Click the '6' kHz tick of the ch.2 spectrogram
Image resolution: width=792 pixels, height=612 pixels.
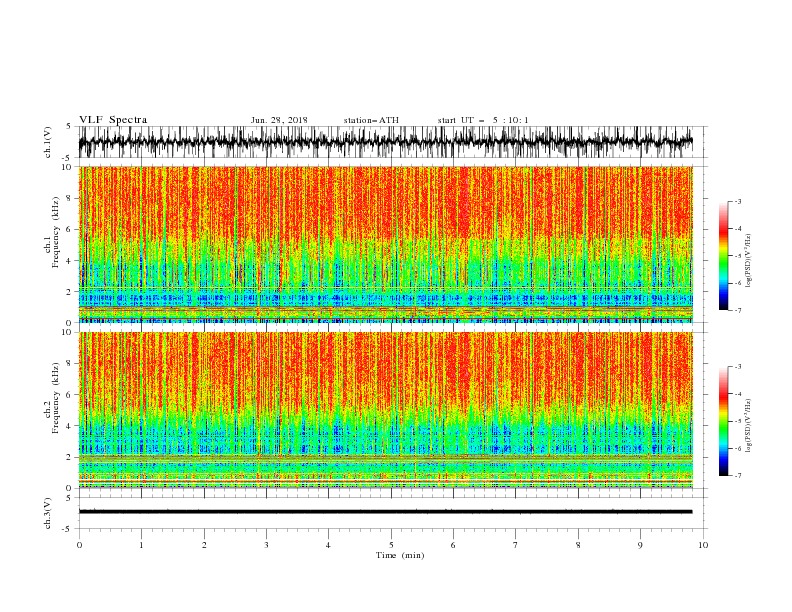[x=70, y=395]
